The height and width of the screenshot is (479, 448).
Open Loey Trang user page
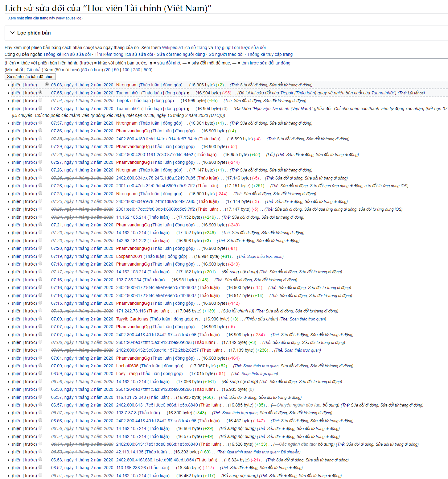click(127, 374)
